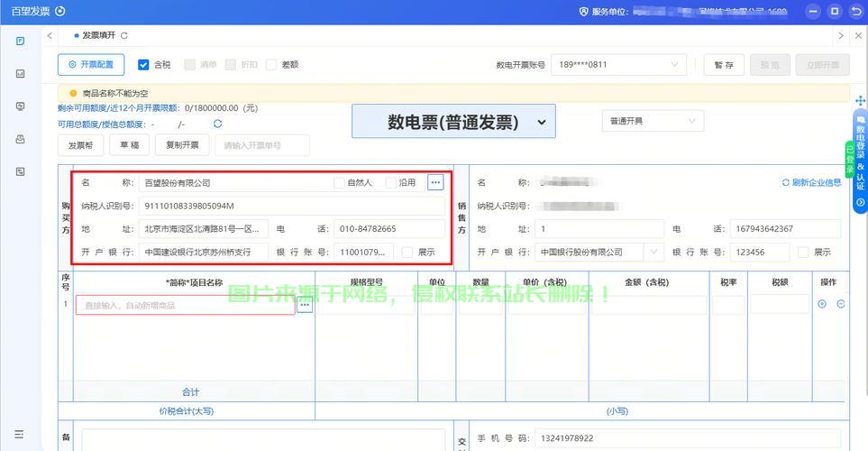Click the 预览 button
Screen dimensions: 868x451
click(x=770, y=65)
